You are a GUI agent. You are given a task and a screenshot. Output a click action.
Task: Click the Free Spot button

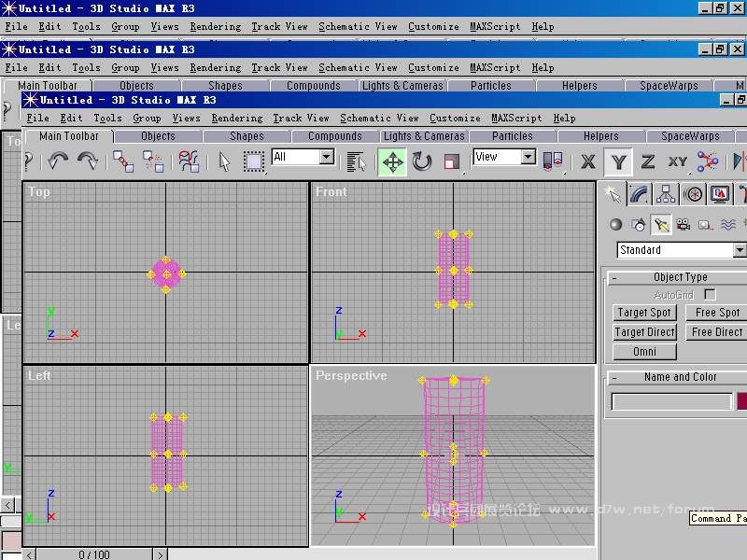coord(716,313)
